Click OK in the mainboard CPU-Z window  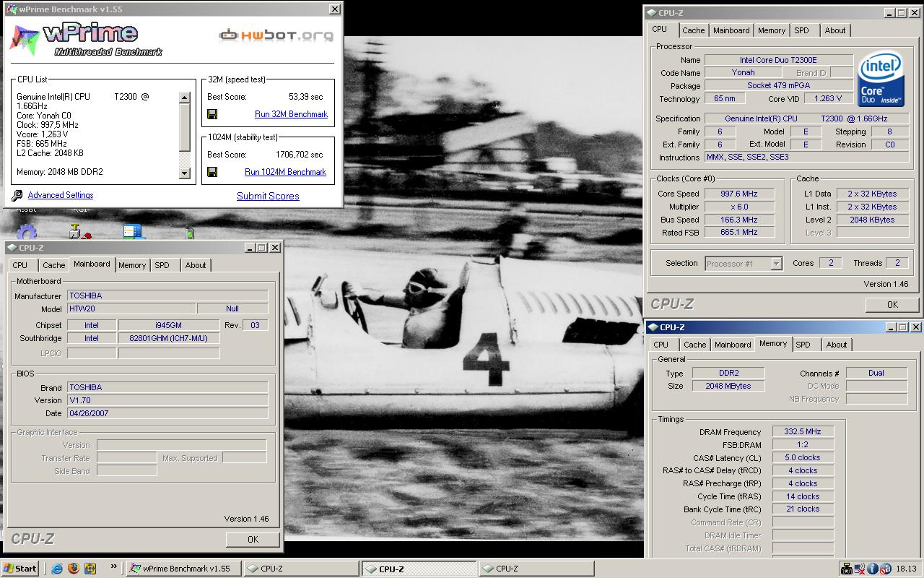coord(253,539)
